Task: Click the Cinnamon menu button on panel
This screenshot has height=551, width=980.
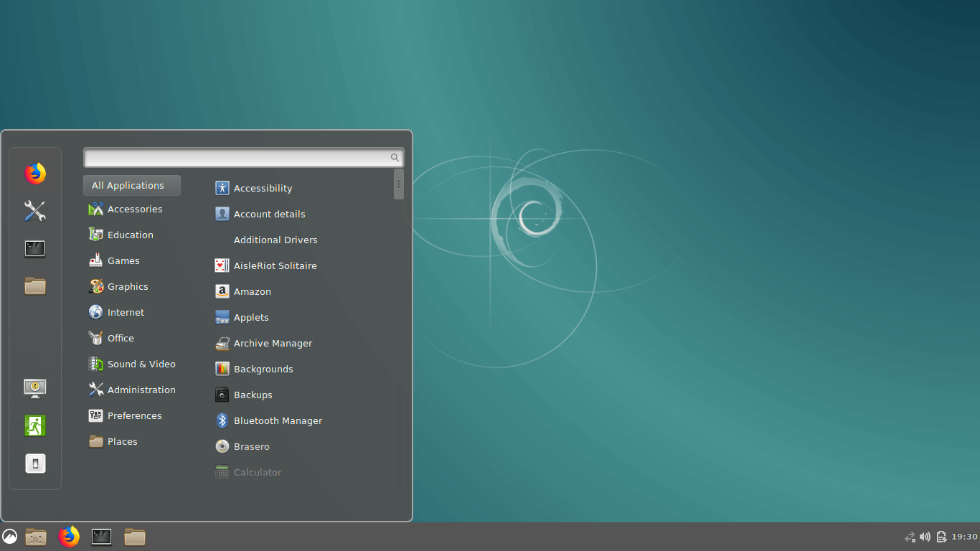Action: coord(10,537)
